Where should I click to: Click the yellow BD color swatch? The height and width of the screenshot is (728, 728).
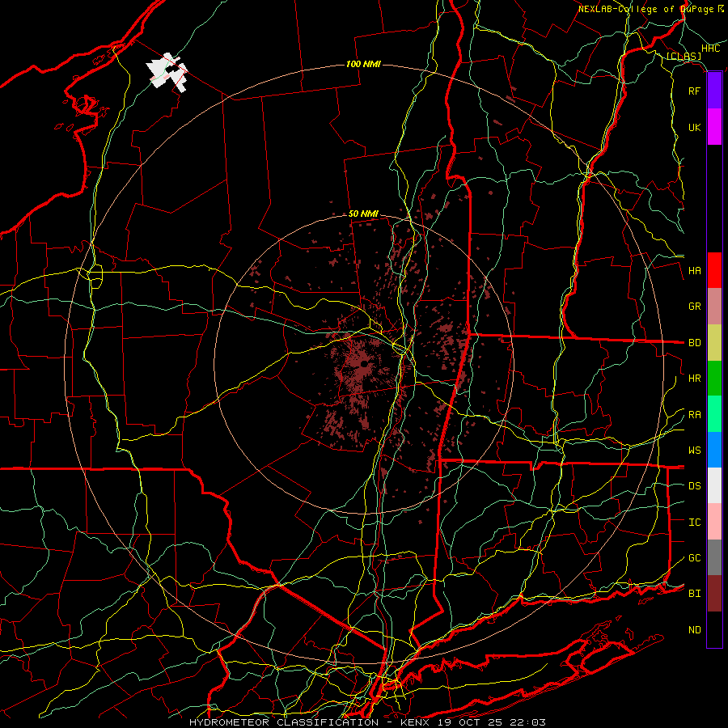pos(714,343)
